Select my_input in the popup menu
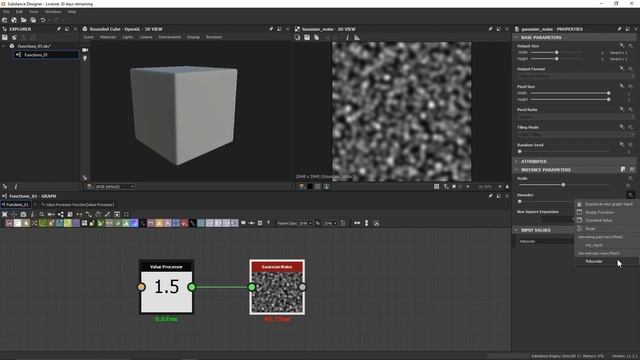Viewport: 640px width, 360px height. (x=607, y=245)
